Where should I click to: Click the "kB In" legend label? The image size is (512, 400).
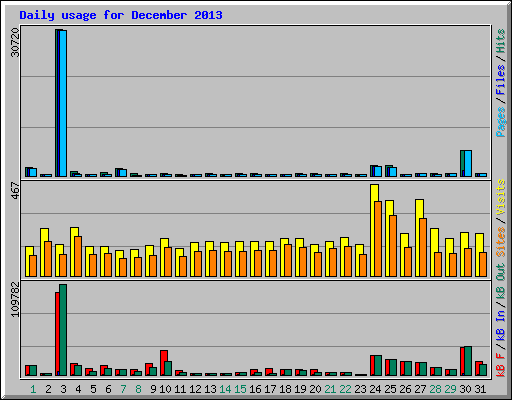coord(500,325)
